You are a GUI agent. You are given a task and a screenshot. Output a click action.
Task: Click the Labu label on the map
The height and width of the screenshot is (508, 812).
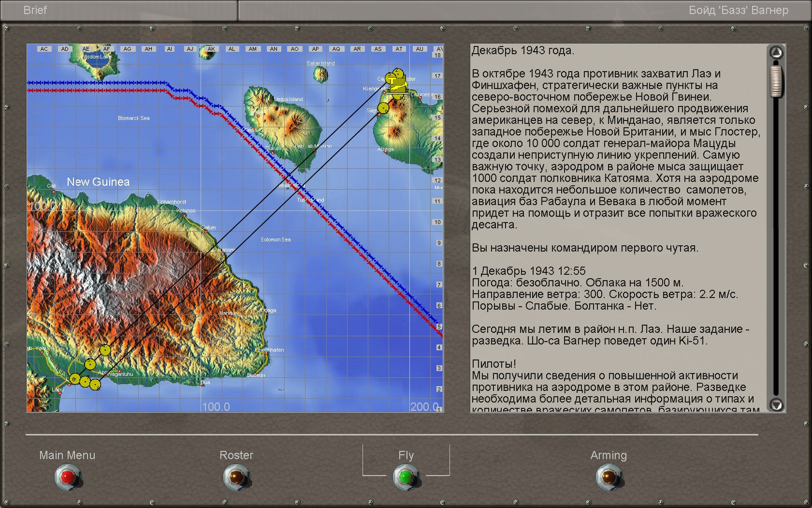click(58, 389)
